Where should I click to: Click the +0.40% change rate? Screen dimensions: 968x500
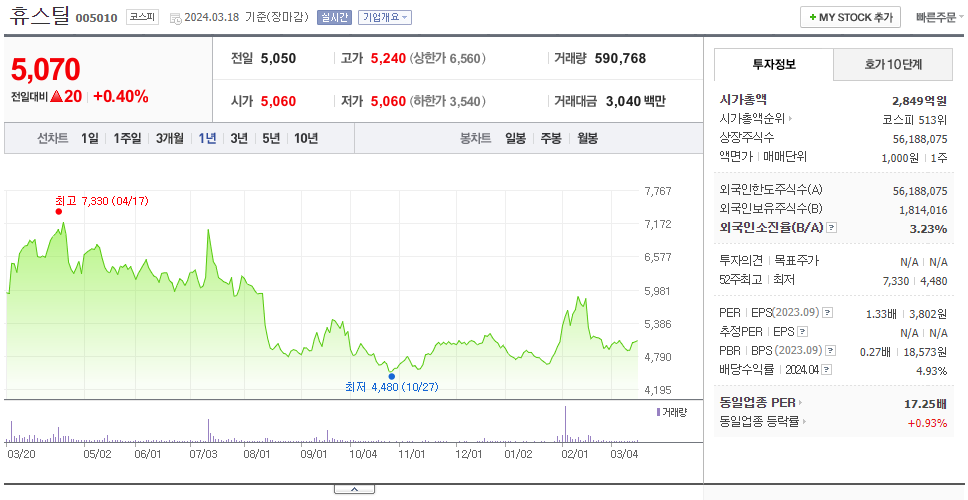click(121, 96)
